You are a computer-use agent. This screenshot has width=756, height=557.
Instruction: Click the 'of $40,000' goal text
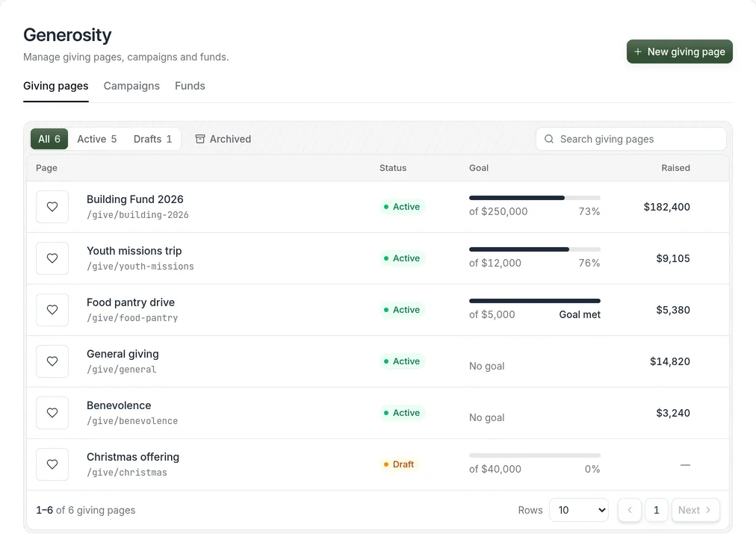click(495, 470)
